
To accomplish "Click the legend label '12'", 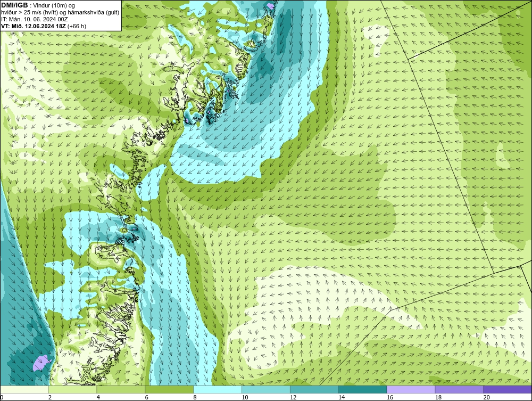I will coord(293,397).
